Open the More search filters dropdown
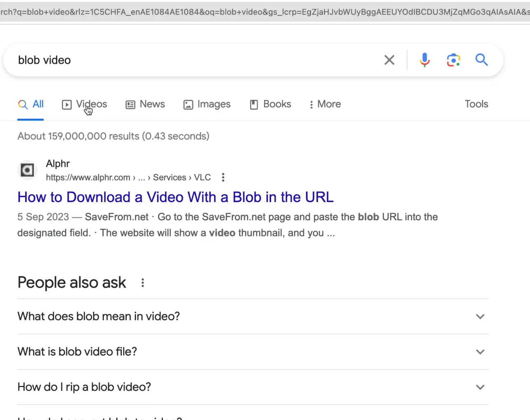 point(325,105)
